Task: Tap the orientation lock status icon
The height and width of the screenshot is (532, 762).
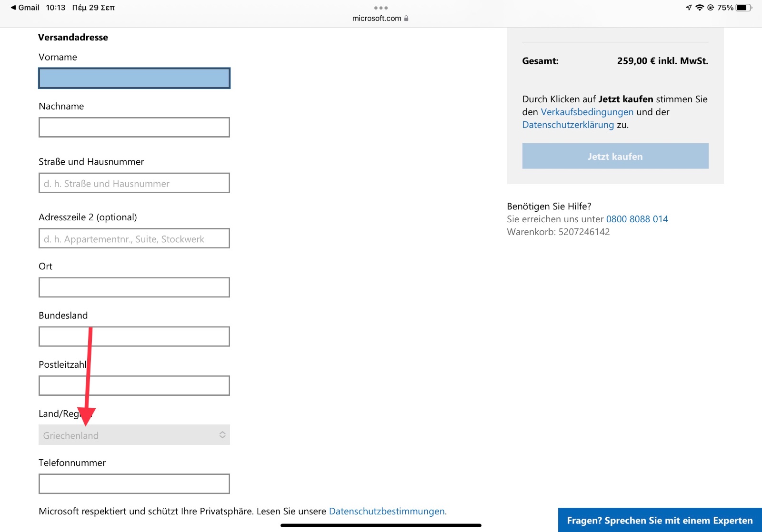Action: click(x=711, y=8)
